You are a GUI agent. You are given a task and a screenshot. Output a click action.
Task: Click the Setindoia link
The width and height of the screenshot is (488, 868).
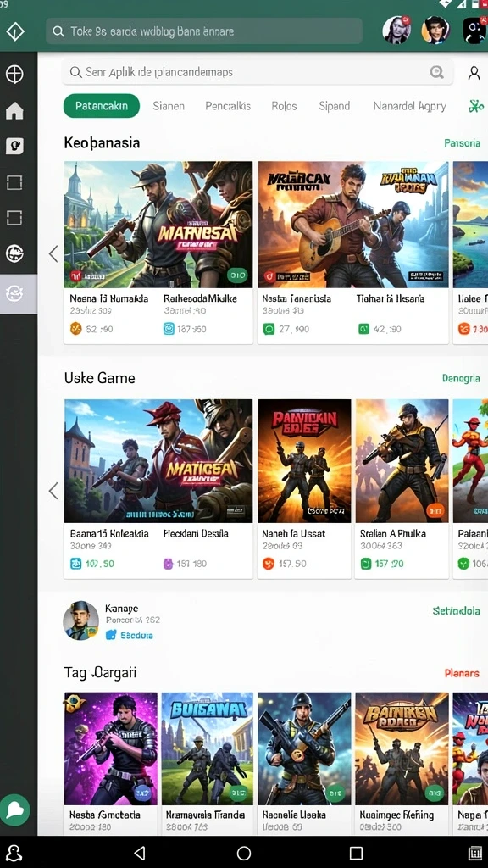point(456,610)
